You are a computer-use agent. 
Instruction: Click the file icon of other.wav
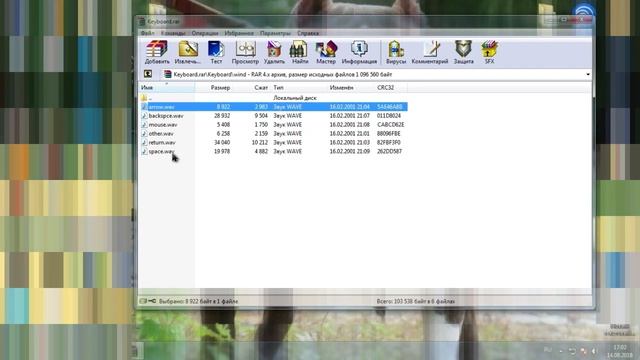click(144, 134)
